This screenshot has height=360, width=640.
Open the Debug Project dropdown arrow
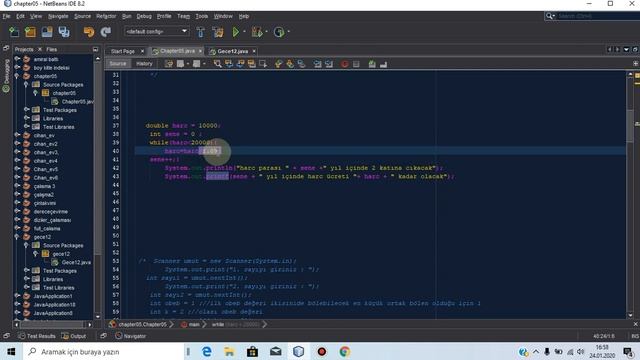(267, 32)
